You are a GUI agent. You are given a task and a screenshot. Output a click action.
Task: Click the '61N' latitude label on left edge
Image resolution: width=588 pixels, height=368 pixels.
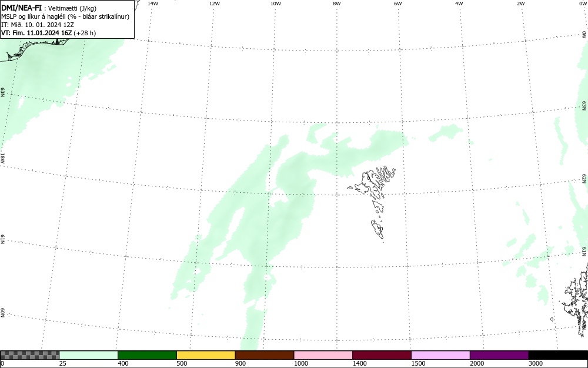tap(2, 239)
